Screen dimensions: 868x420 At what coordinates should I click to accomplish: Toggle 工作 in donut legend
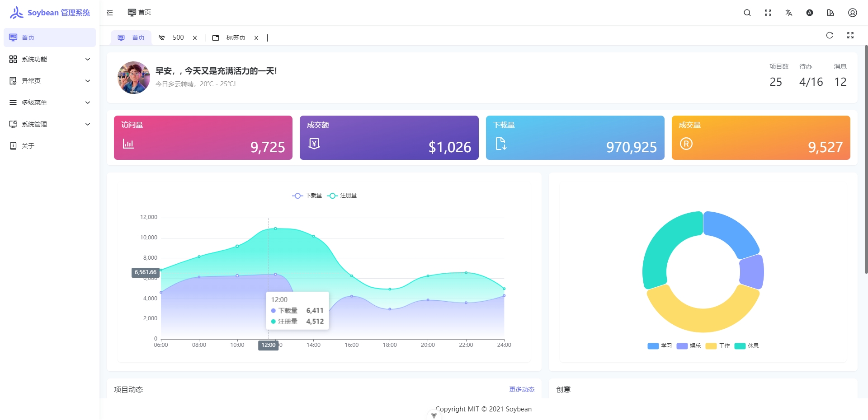pyautogui.click(x=717, y=346)
